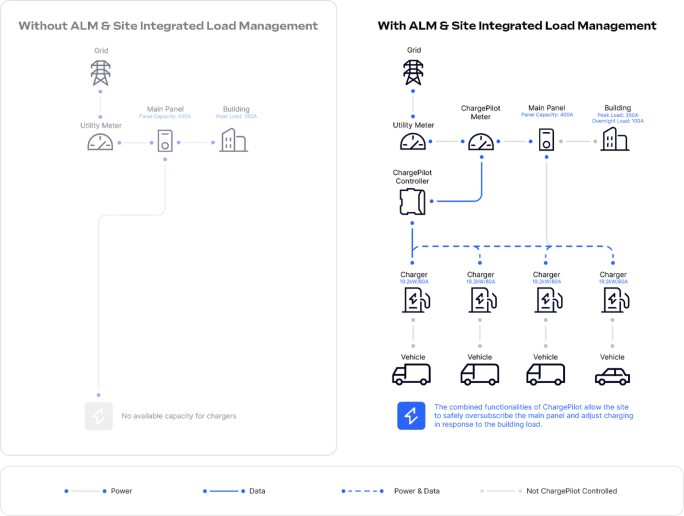
Task: Click 'Overnight Load: 100A' text under Building
Action: tap(618, 121)
